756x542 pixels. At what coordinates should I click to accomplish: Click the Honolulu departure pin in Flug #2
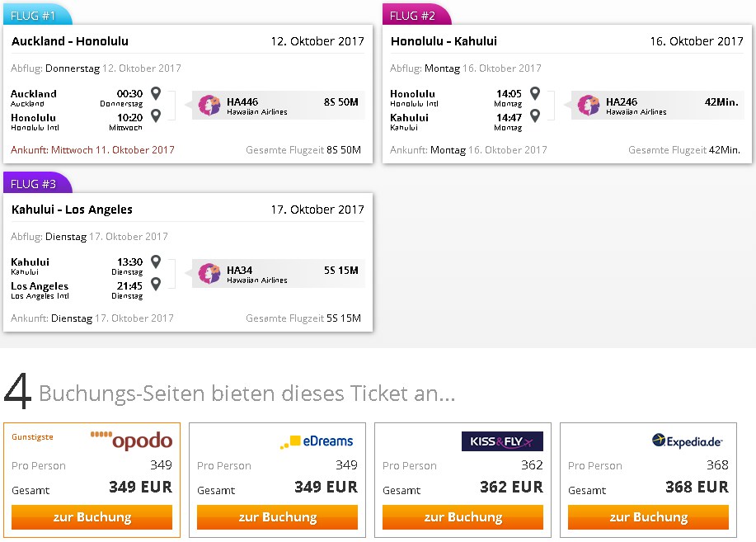pos(535,93)
